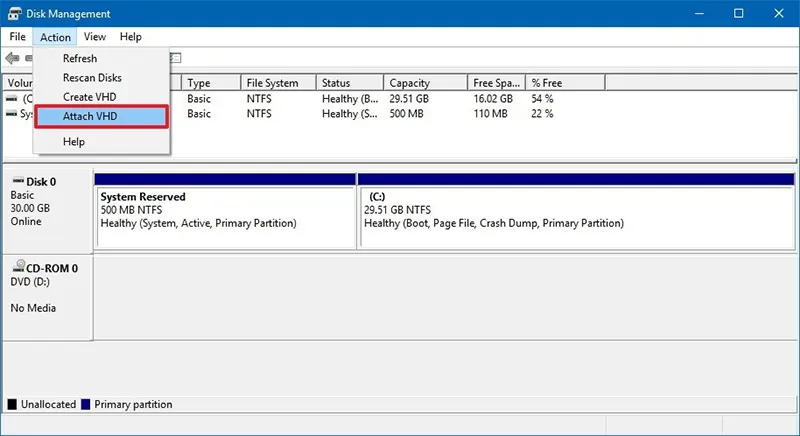The height and width of the screenshot is (436, 800).
Task: Click the Disk Management title bar icon
Action: click(x=14, y=13)
